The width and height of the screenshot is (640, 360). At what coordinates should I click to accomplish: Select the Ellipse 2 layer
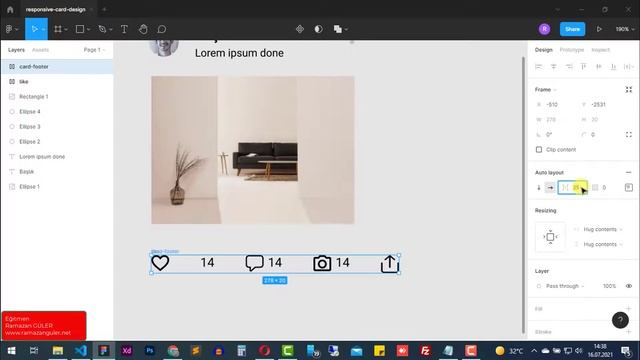coord(57,142)
